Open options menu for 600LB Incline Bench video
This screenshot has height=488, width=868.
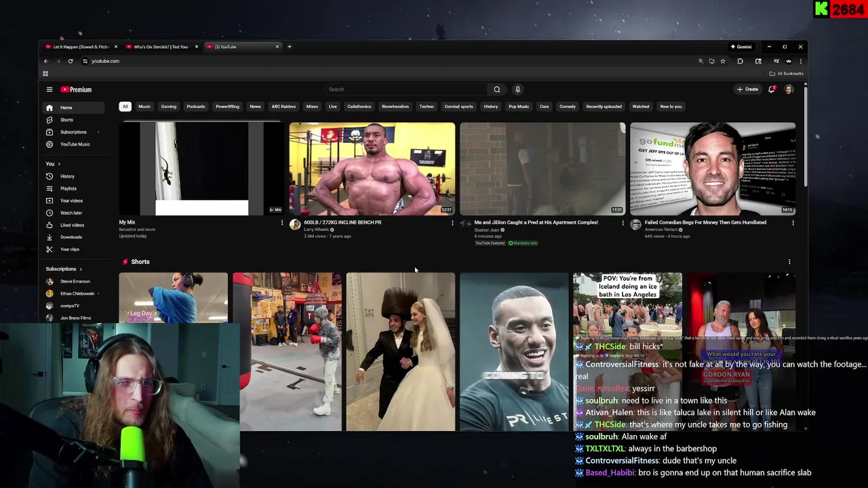click(452, 223)
